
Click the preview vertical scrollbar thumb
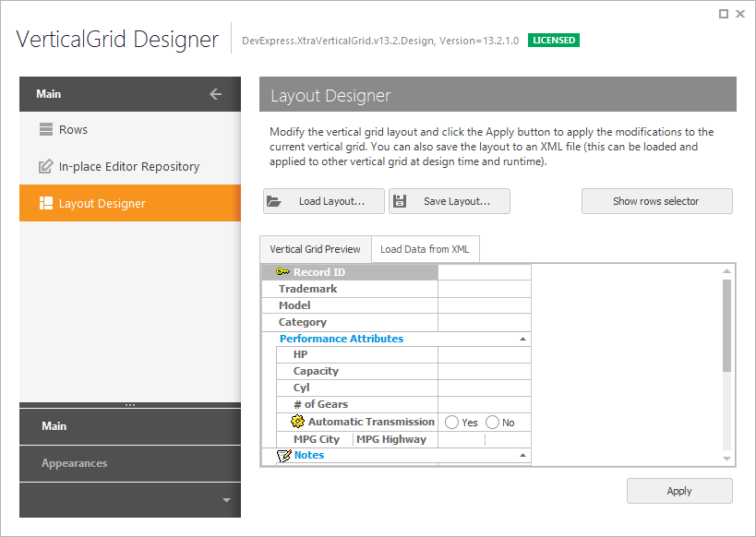726,326
